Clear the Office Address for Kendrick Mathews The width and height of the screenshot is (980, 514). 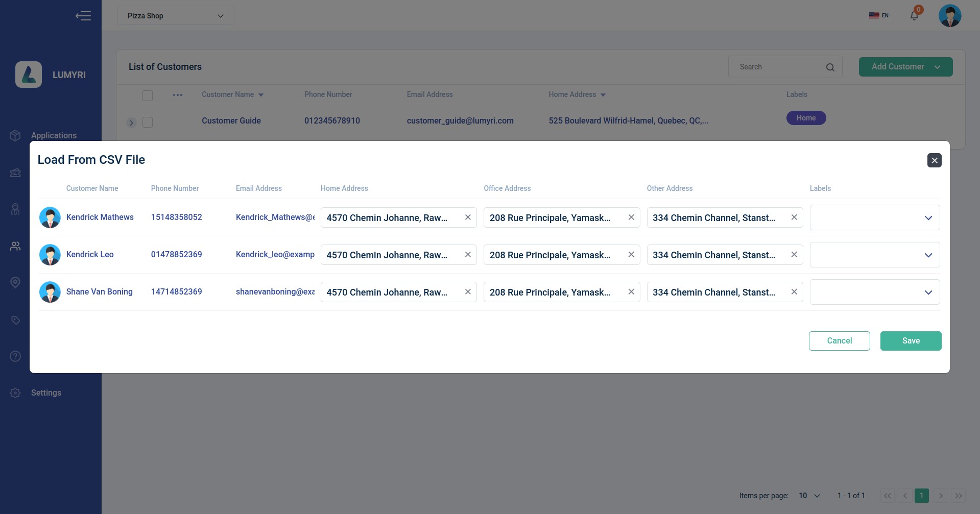631,217
